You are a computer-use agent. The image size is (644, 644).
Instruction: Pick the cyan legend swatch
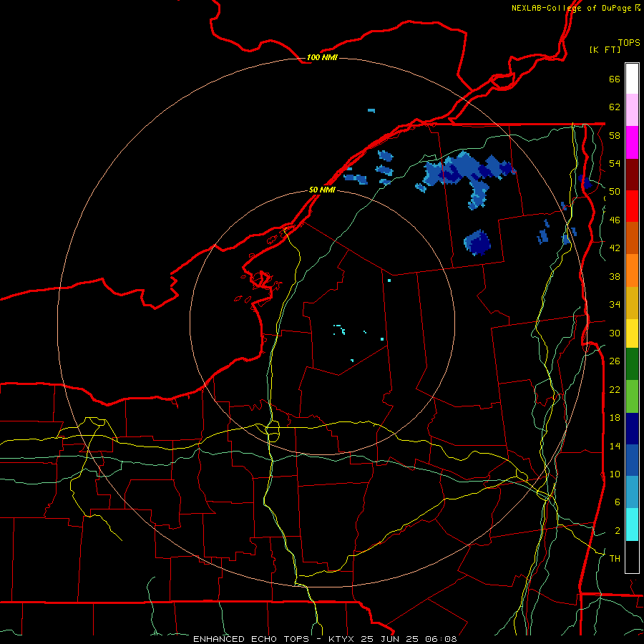(632, 525)
